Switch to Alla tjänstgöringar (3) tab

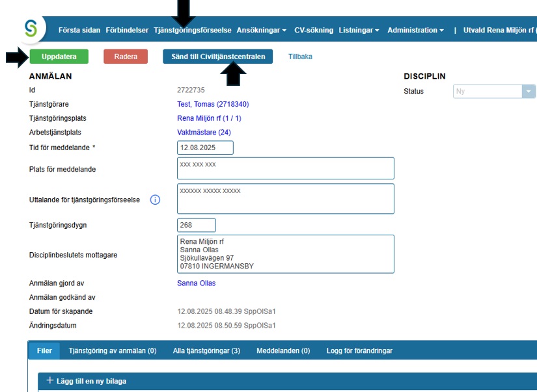click(x=206, y=351)
